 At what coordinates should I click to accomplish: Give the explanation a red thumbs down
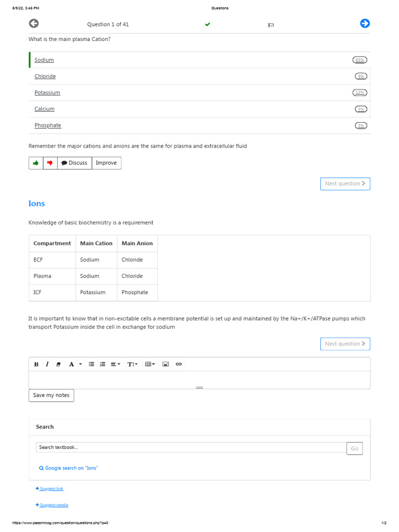(50, 163)
